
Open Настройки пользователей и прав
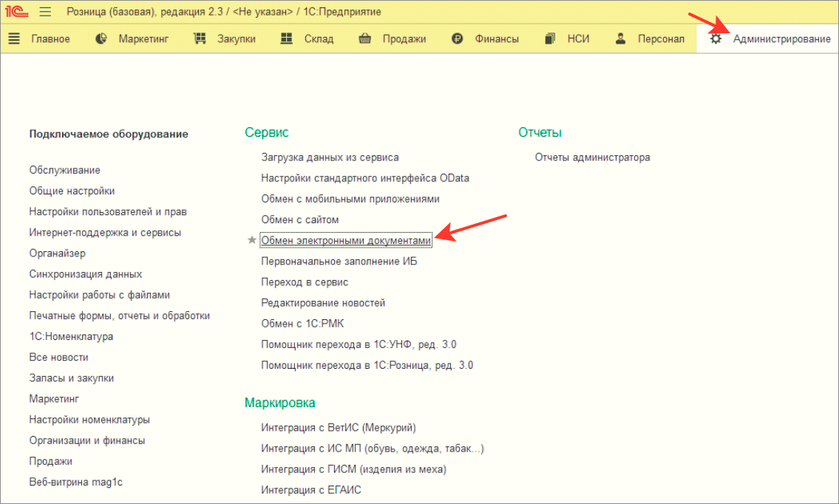pyautogui.click(x=107, y=212)
